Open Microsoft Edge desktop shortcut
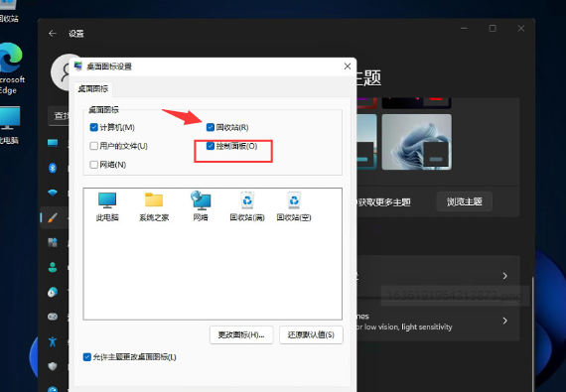Image resolution: width=566 pixels, height=392 pixels. pyautogui.click(x=12, y=68)
